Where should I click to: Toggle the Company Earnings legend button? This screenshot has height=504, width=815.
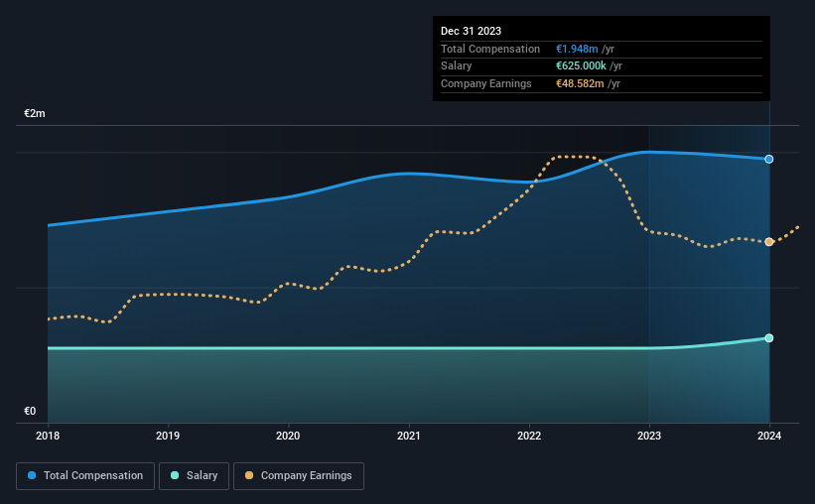299,476
